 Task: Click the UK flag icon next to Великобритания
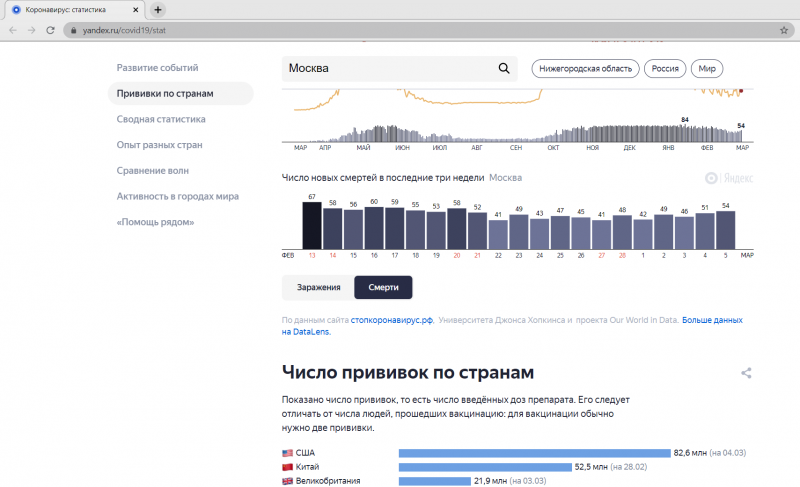tap(287, 481)
